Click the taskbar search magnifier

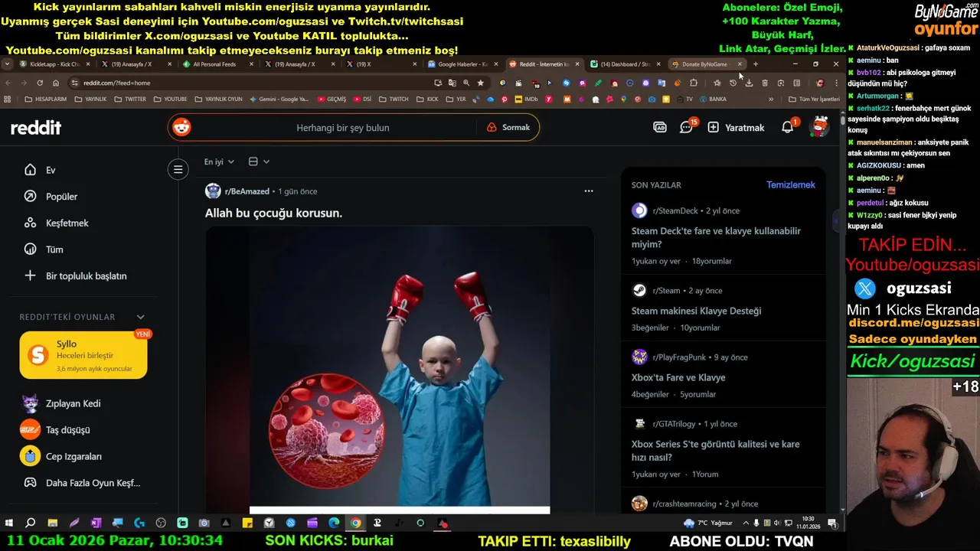point(31,523)
